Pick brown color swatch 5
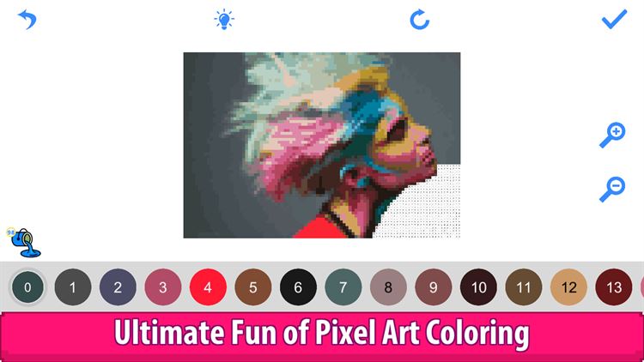 253,287
